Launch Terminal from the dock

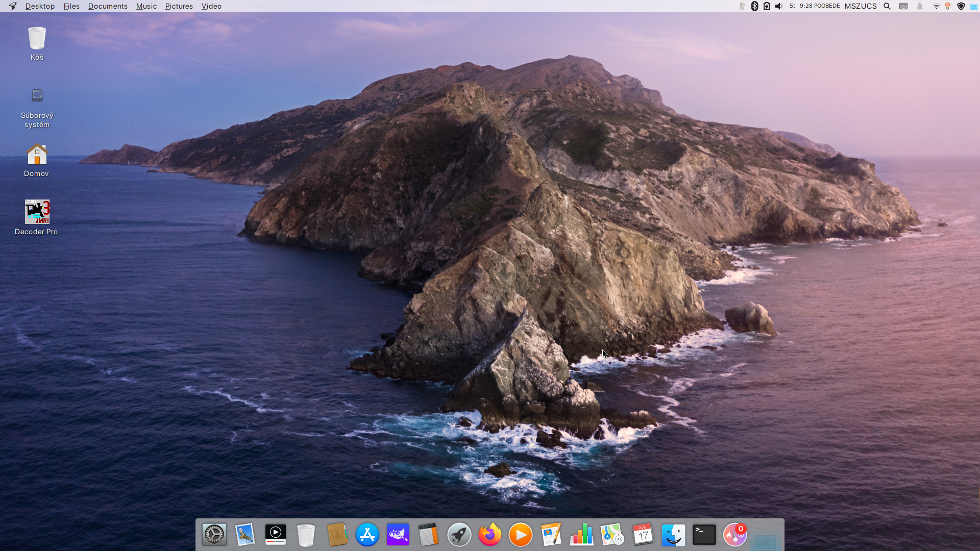tap(704, 535)
